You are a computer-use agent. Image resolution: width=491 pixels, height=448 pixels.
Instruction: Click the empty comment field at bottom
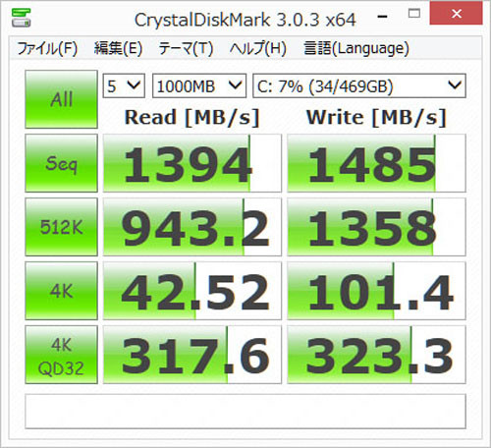tap(245, 412)
